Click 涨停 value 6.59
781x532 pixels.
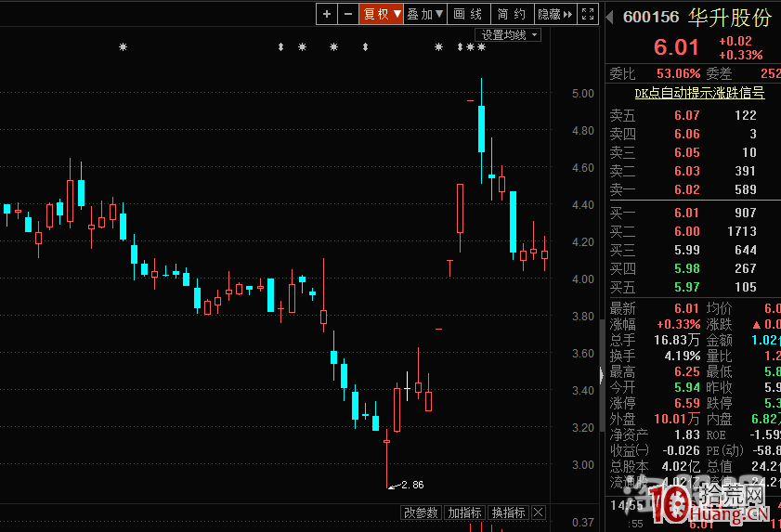pyautogui.click(x=687, y=403)
